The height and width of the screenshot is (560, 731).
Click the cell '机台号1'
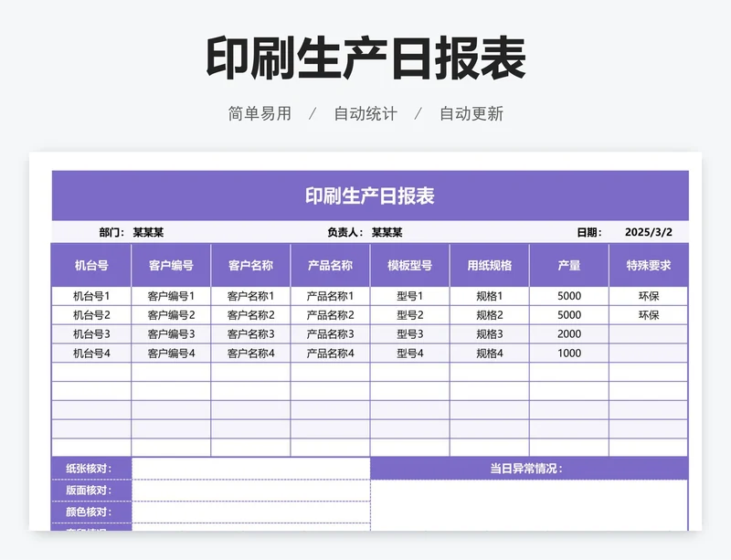[91, 296]
